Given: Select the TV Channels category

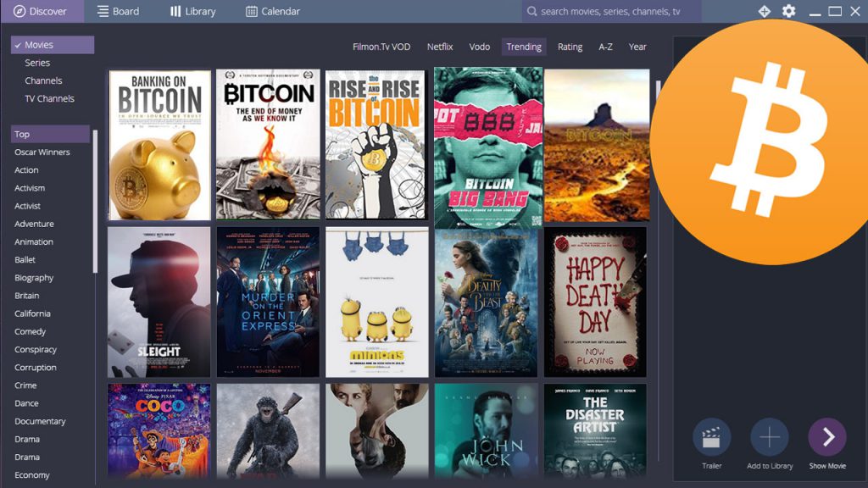Looking at the screenshot, I should tap(49, 98).
